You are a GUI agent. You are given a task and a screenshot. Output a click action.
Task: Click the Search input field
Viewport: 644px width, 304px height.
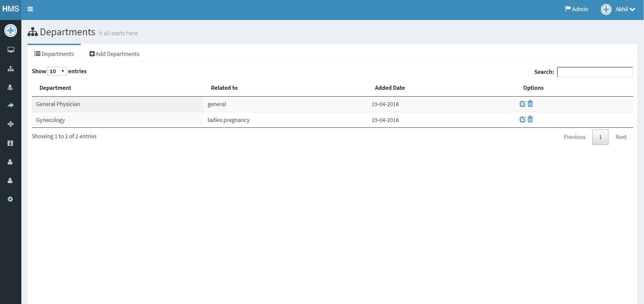pyautogui.click(x=595, y=72)
